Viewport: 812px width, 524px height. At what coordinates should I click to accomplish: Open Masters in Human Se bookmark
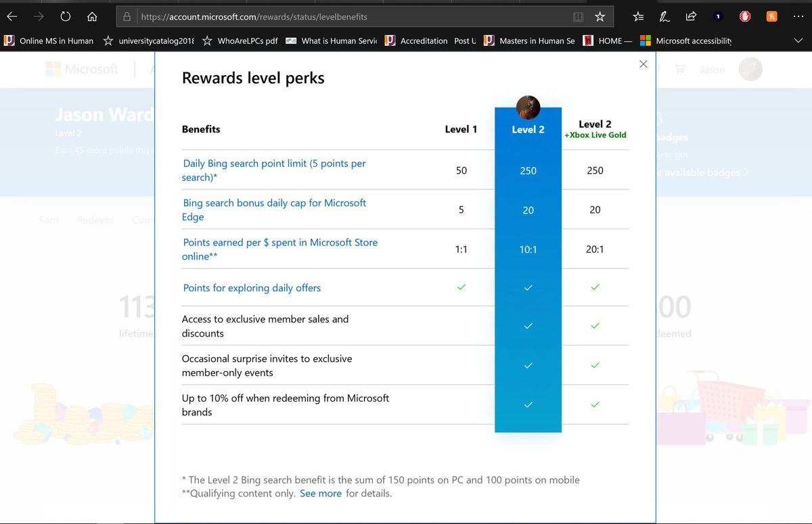pos(529,41)
